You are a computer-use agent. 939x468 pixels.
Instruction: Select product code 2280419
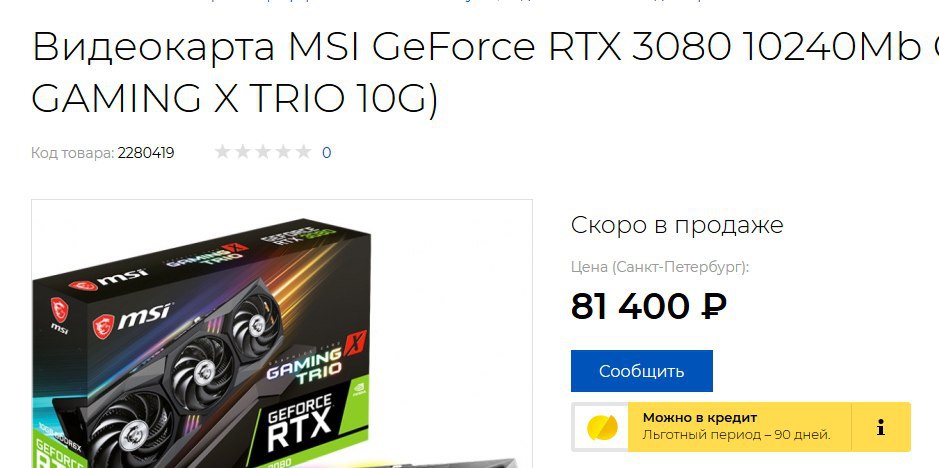tap(146, 153)
